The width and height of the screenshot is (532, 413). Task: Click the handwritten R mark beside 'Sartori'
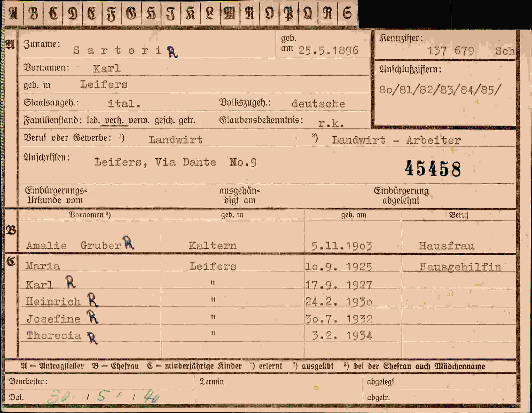(172, 52)
